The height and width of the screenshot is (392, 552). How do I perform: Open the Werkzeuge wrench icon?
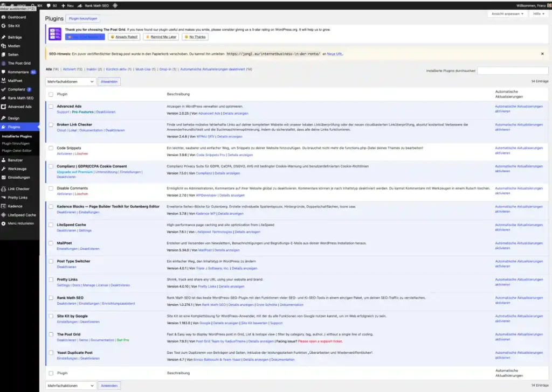4,169
